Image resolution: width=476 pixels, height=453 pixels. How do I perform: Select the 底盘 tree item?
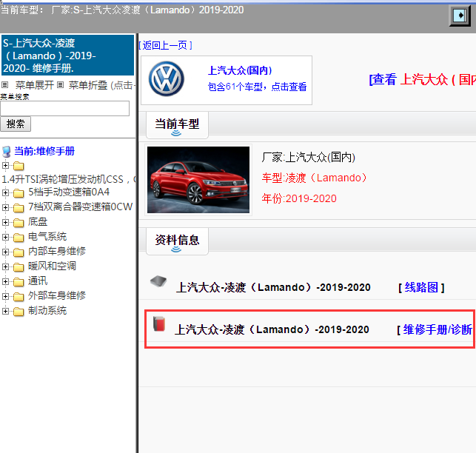click(x=38, y=221)
